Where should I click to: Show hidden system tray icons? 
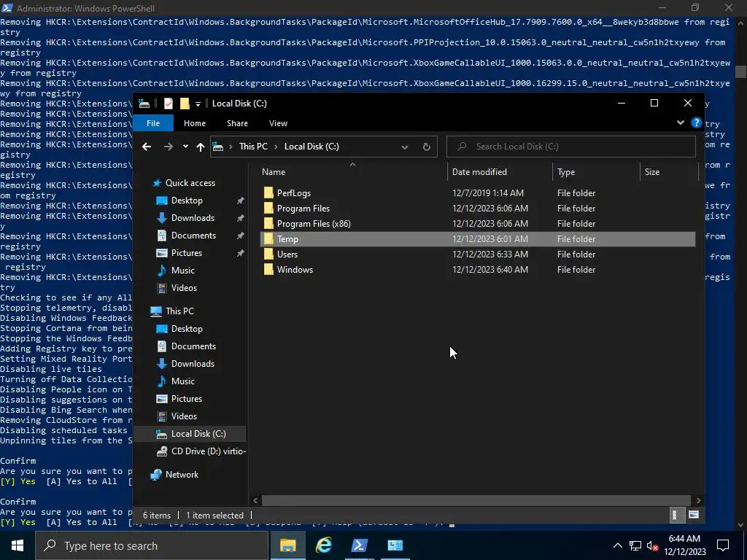617,545
